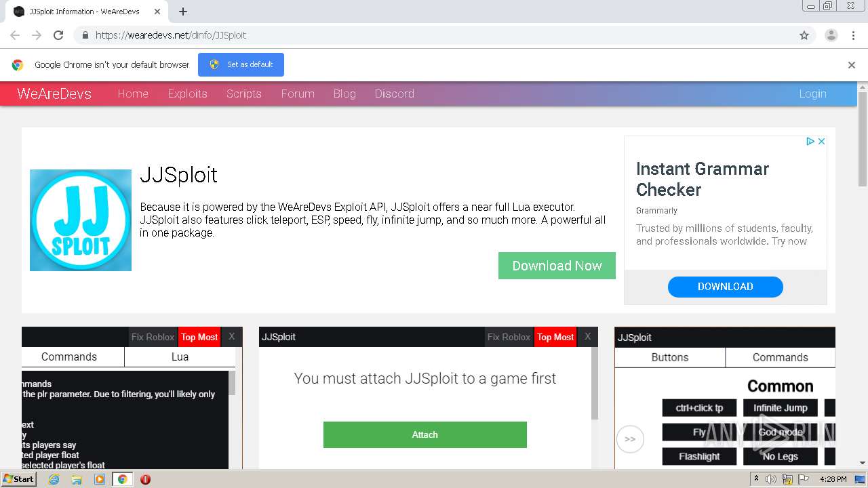
Task: Click the Flashlight button
Action: point(699,457)
